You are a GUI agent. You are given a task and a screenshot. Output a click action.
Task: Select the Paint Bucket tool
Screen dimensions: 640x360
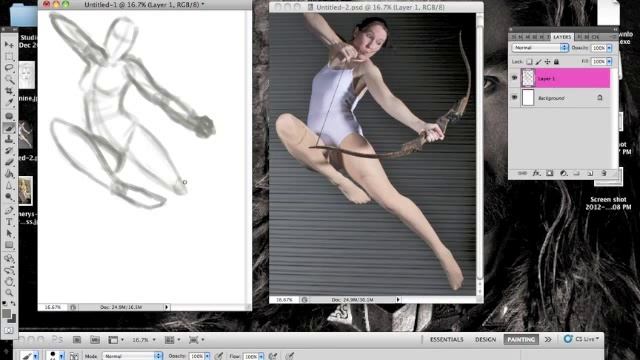click(9, 173)
